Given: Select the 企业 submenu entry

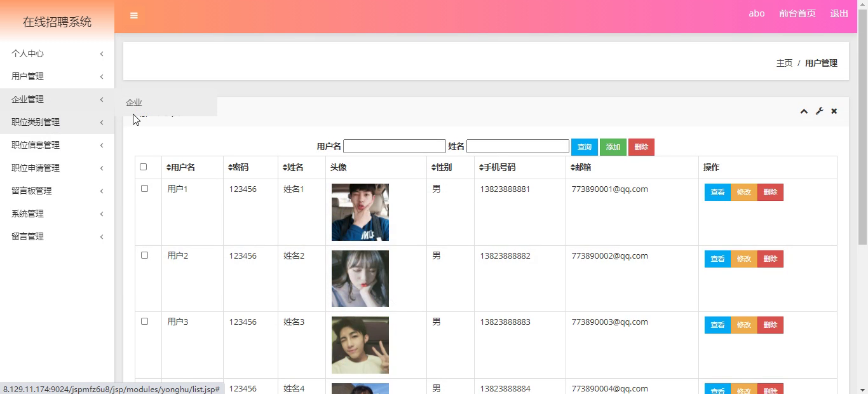Looking at the screenshot, I should point(134,102).
